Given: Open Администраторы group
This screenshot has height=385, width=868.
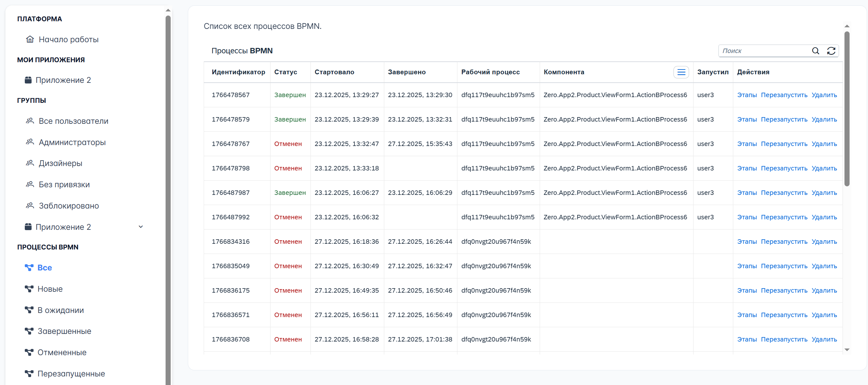Looking at the screenshot, I should tap(72, 142).
